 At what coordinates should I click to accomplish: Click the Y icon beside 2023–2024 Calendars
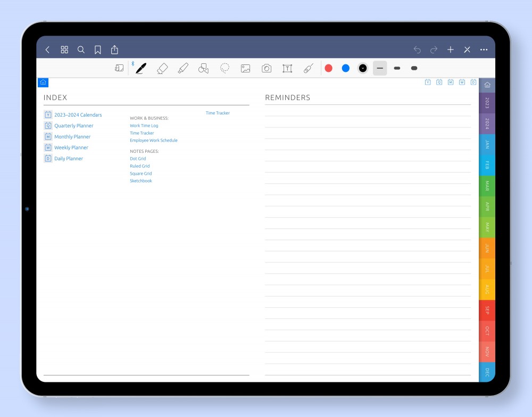(x=48, y=115)
